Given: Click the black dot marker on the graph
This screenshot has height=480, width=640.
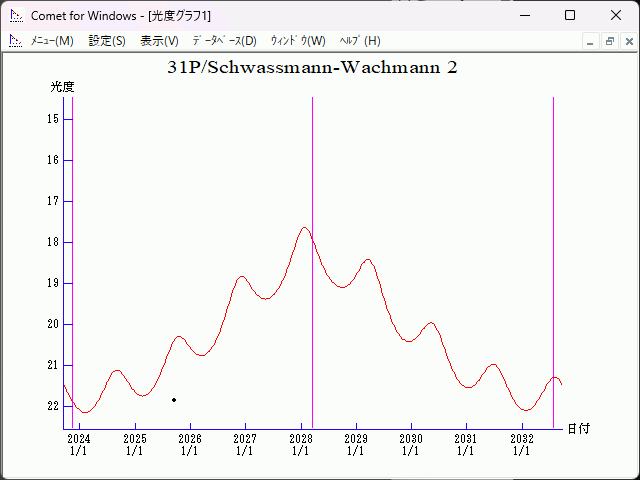Looking at the screenshot, I should [174, 400].
